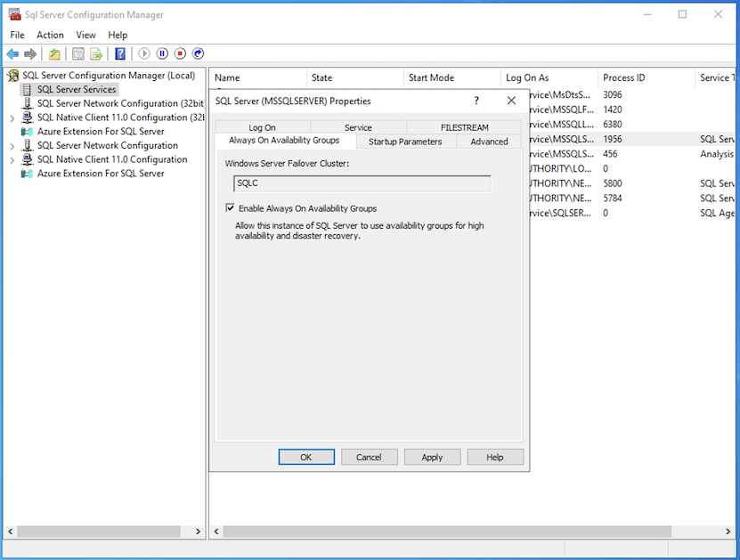Viewport: 740px width, 560px height.
Task: Click process ID 5784 cell
Action: click(x=612, y=199)
